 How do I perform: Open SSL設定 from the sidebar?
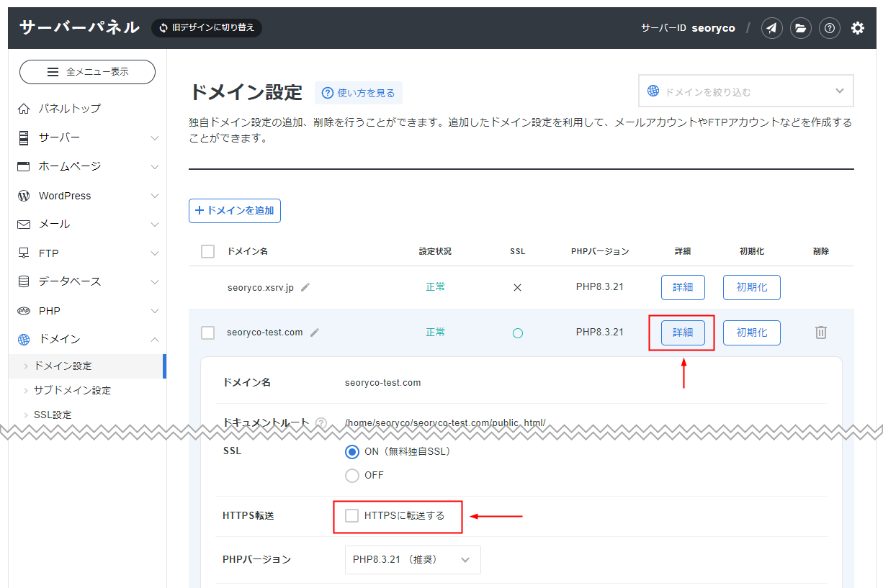pos(51,415)
